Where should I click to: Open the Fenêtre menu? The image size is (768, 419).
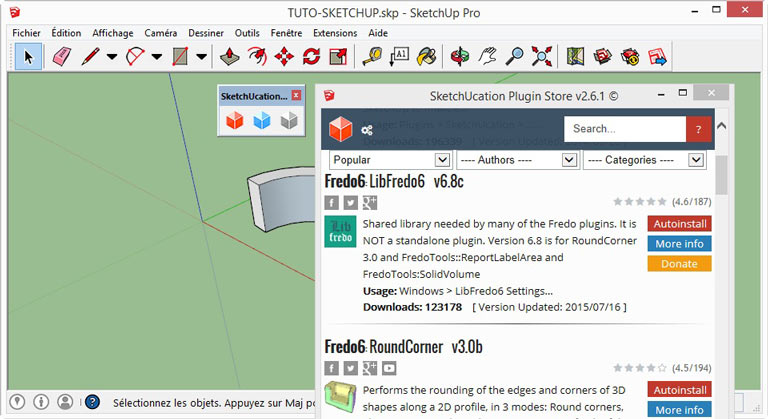point(286,33)
